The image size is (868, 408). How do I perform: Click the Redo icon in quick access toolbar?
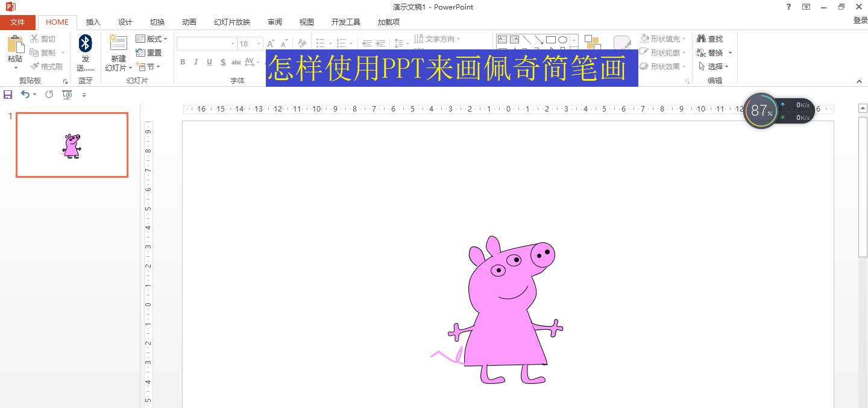[x=49, y=95]
